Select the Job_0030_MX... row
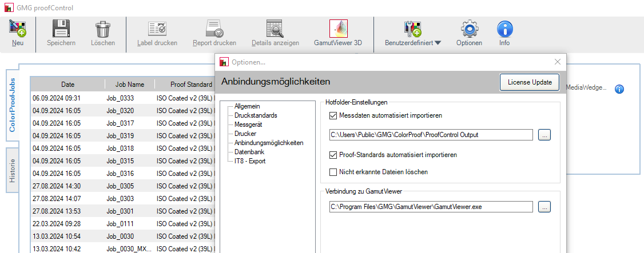The width and height of the screenshot is (644, 253). [122, 248]
